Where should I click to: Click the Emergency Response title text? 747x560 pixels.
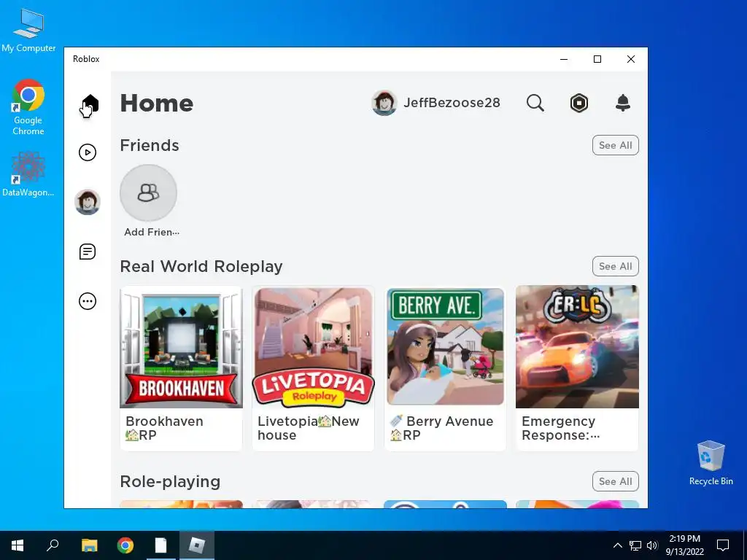(561, 428)
